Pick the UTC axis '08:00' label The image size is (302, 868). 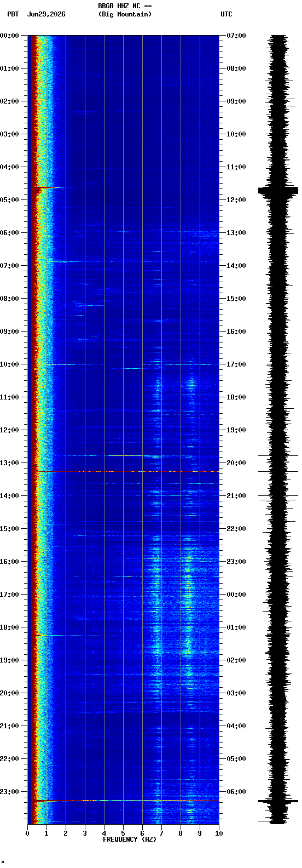[x=236, y=68]
